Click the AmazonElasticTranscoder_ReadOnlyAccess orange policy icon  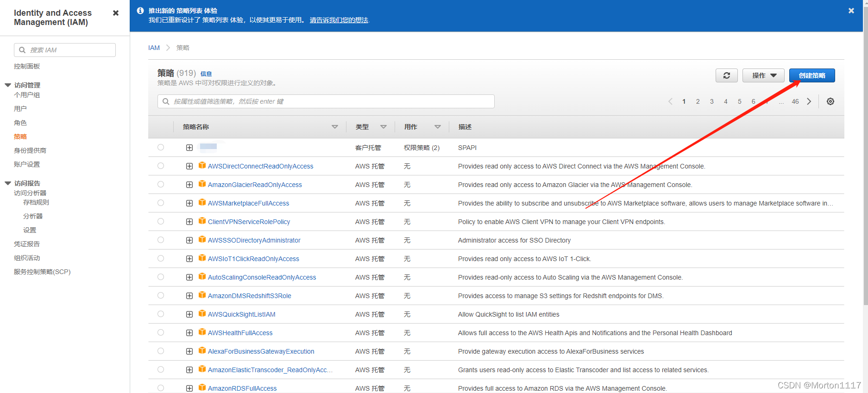[x=202, y=369]
